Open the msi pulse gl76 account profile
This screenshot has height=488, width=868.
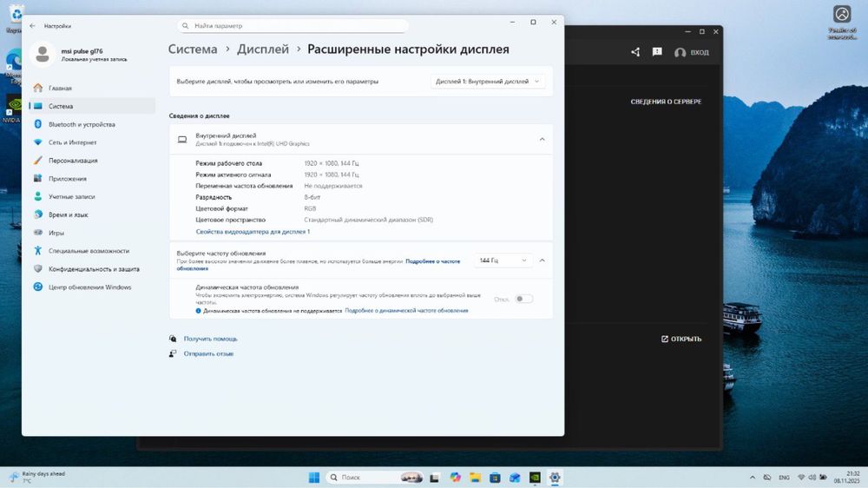pos(80,55)
